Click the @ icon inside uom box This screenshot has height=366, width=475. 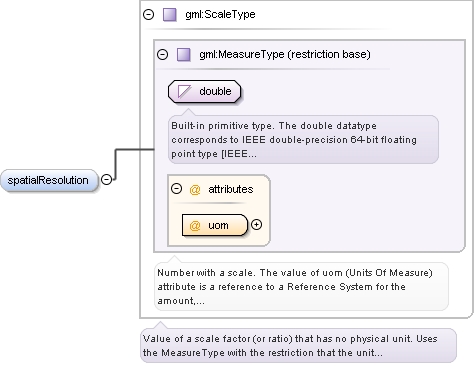point(195,226)
